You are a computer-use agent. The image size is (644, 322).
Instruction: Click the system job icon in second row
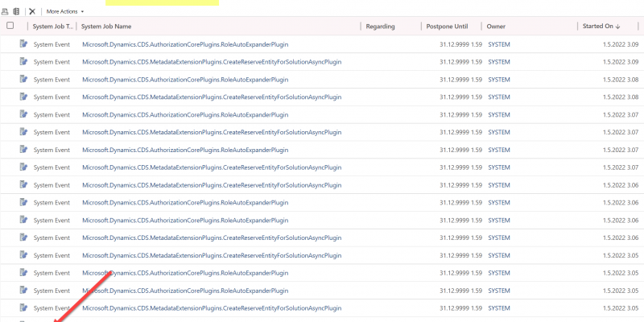click(x=24, y=61)
